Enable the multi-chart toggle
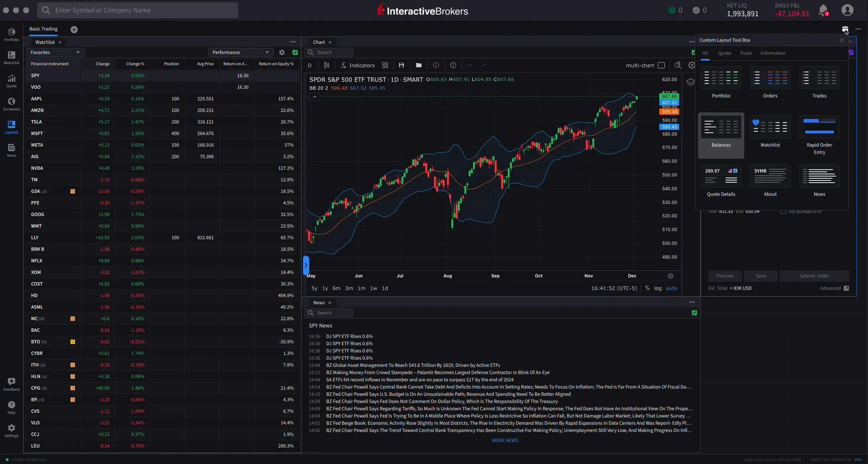This screenshot has width=868, height=464. point(662,65)
